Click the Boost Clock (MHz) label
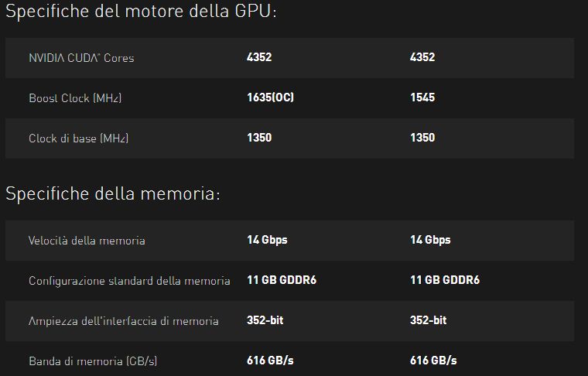Image resolution: width=588 pixels, height=376 pixels. pyautogui.click(x=75, y=98)
